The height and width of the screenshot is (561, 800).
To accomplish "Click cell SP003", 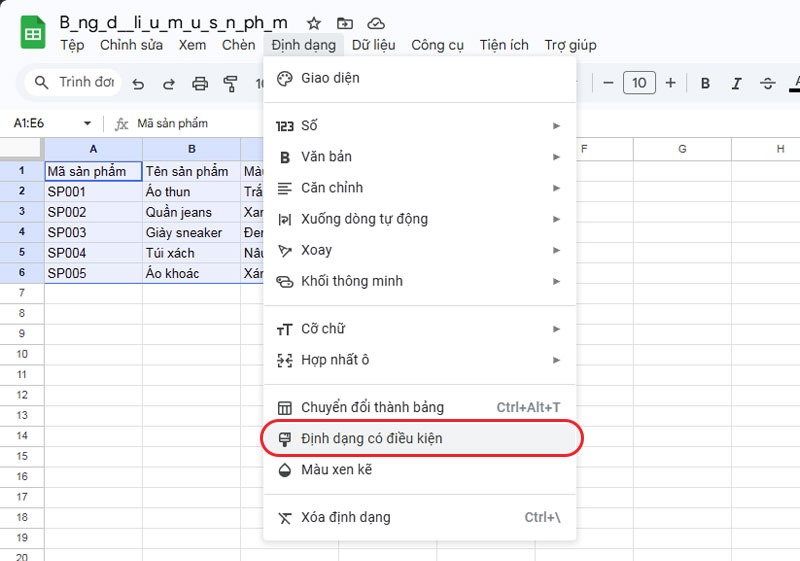I will click(x=93, y=233).
